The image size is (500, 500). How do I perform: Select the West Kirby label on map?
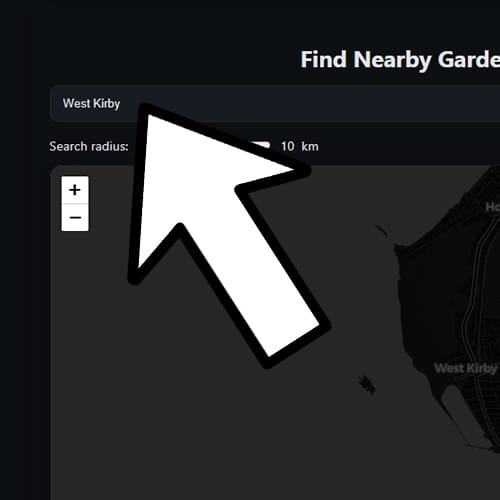click(466, 368)
